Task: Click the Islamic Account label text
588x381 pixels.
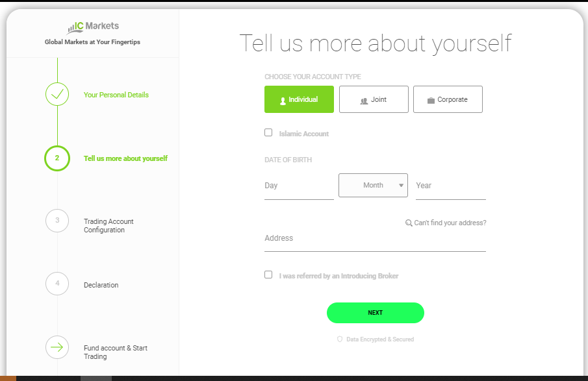Action: (304, 134)
